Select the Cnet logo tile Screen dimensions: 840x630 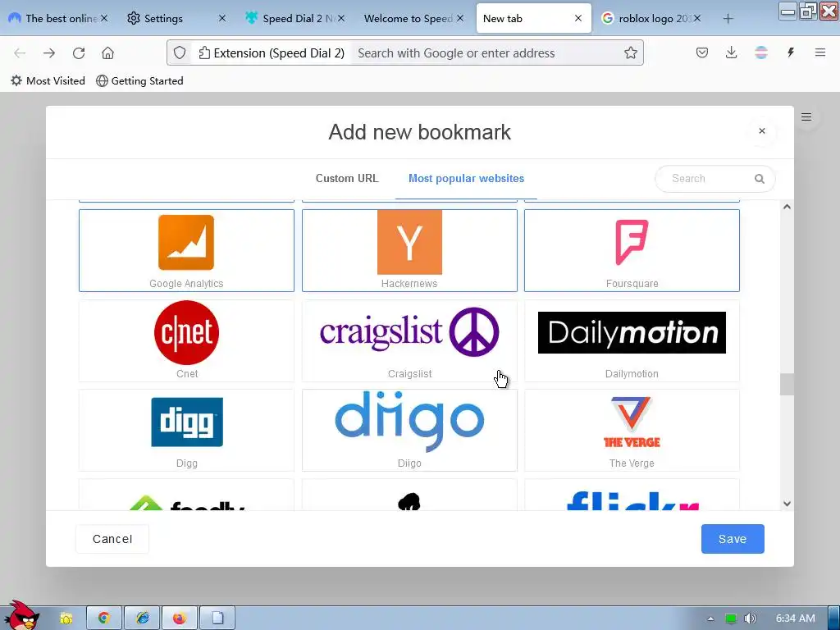click(x=186, y=340)
